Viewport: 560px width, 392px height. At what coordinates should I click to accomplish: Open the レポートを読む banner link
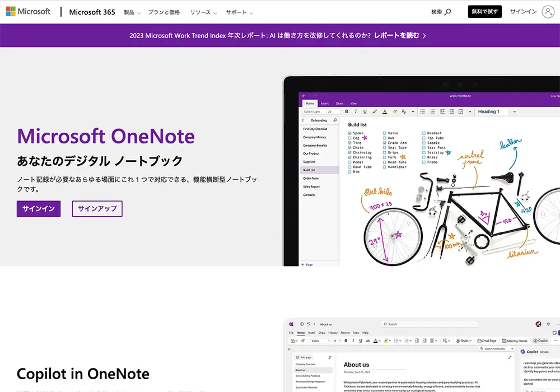coord(400,35)
